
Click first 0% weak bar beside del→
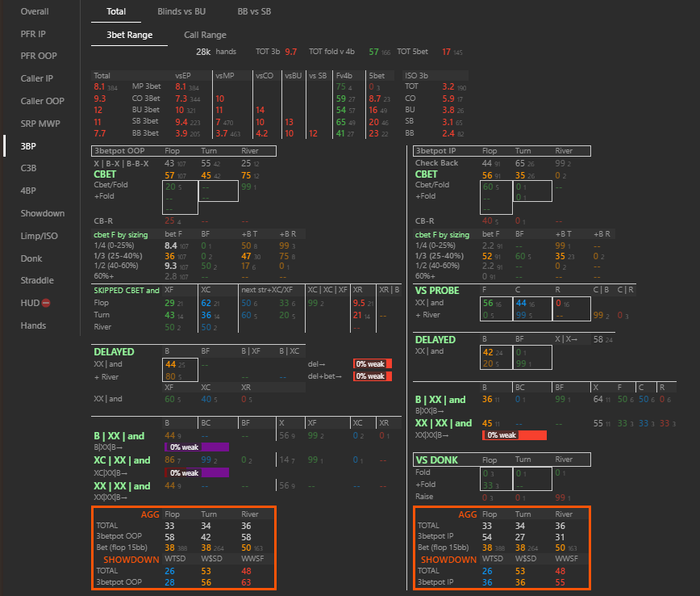coord(372,364)
